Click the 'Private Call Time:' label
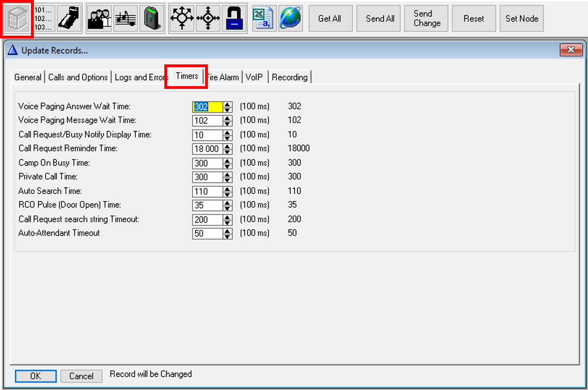The height and width of the screenshot is (390, 588). coord(48,176)
